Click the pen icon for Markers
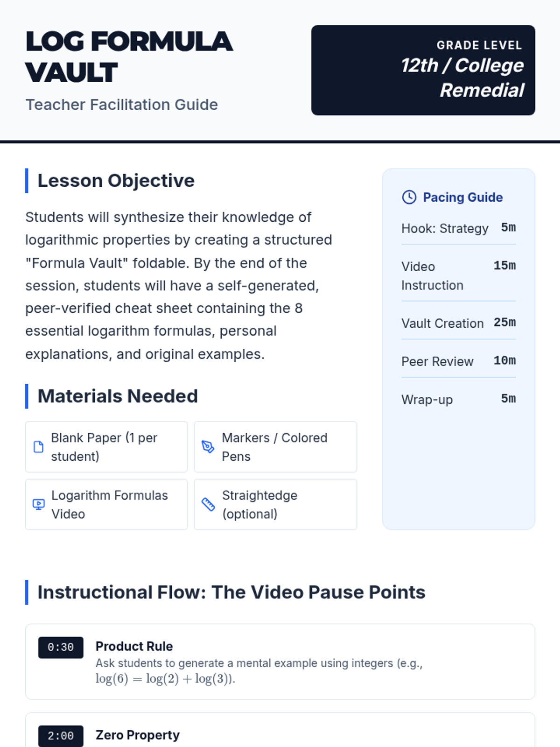This screenshot has height=747, width=560. pos(208,447)
